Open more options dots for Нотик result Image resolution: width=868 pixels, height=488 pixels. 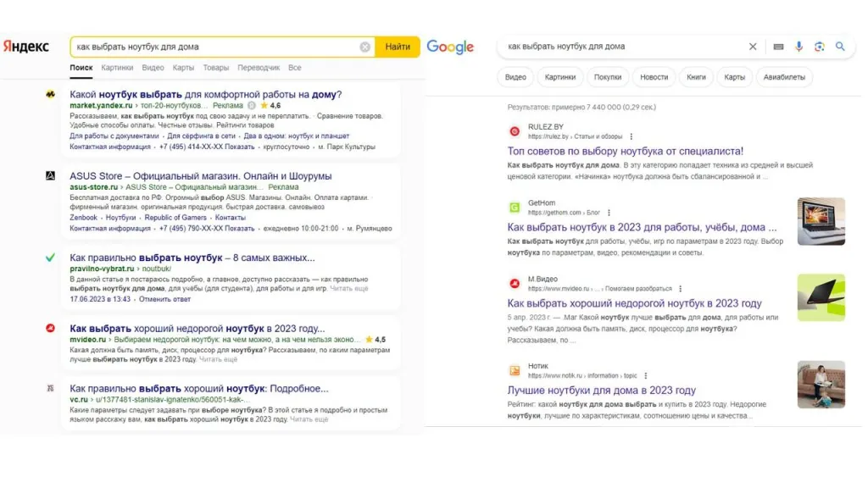(x=645, y=375)
